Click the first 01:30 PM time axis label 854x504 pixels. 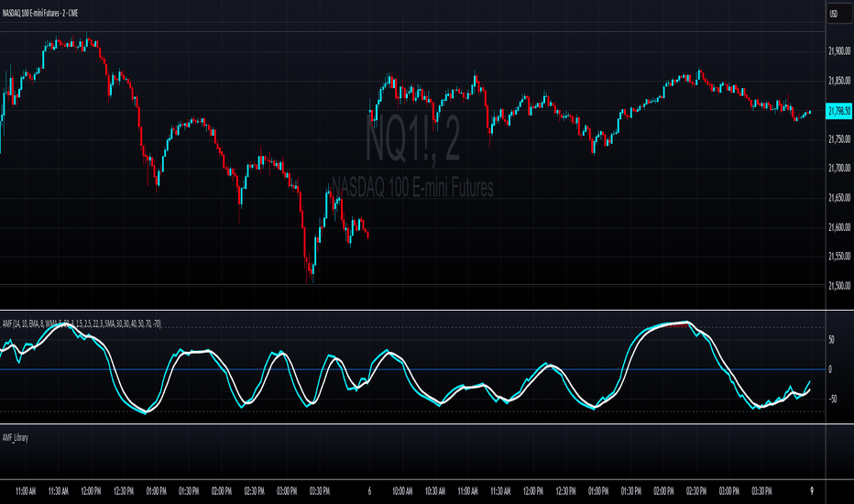[x=189, y=491]
